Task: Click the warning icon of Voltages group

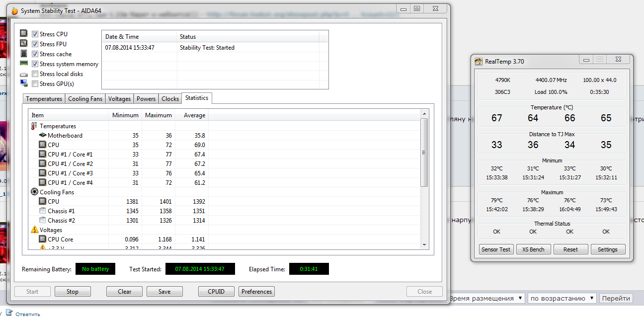Action: [x=34, y=230]
